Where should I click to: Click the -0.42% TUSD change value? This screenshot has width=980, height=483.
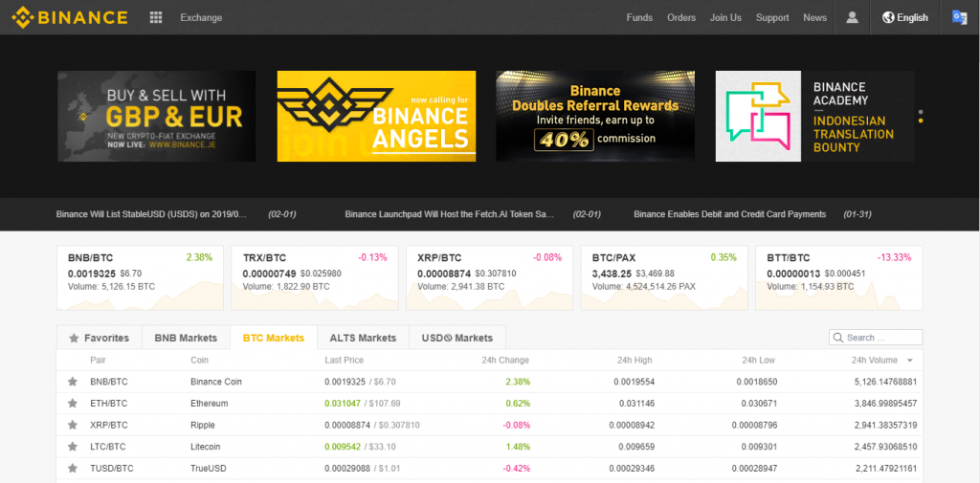(x=516, y=468)
